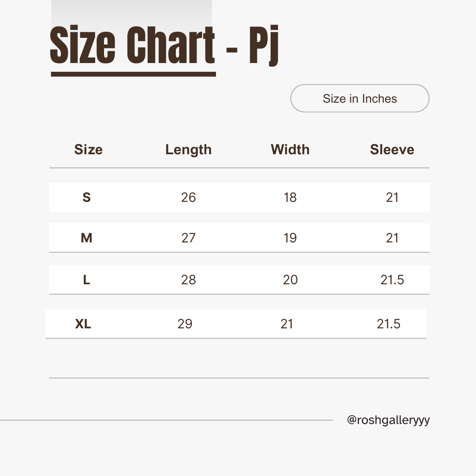Image resolution: width=476 pixels, height=476 pixels.
Task: Select width value 19 in M row
Action: tap(290, 238)
